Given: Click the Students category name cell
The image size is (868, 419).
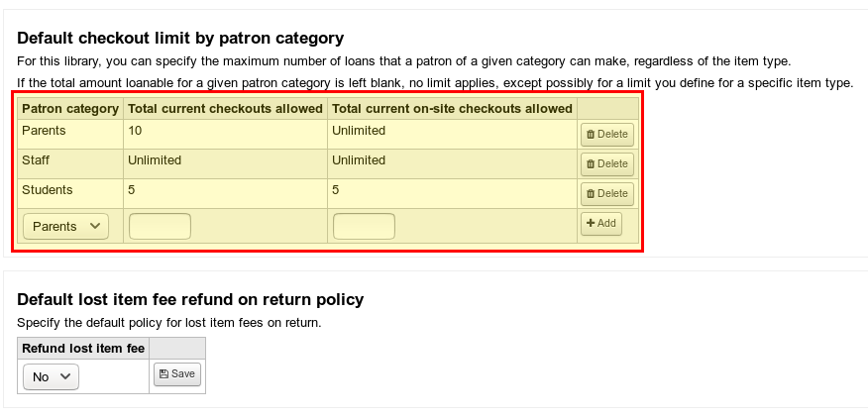Looking at the screenshot, I should point(48,190).
